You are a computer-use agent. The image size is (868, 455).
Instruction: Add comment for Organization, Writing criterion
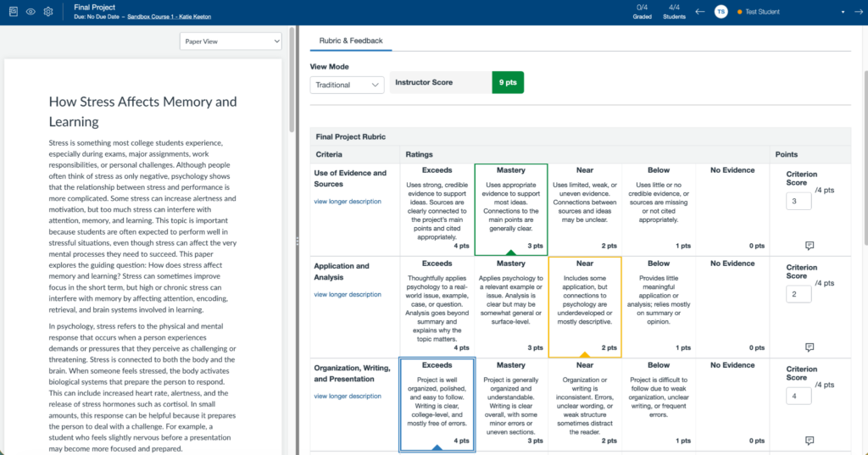pyautogui.click(x=810, y=441)
